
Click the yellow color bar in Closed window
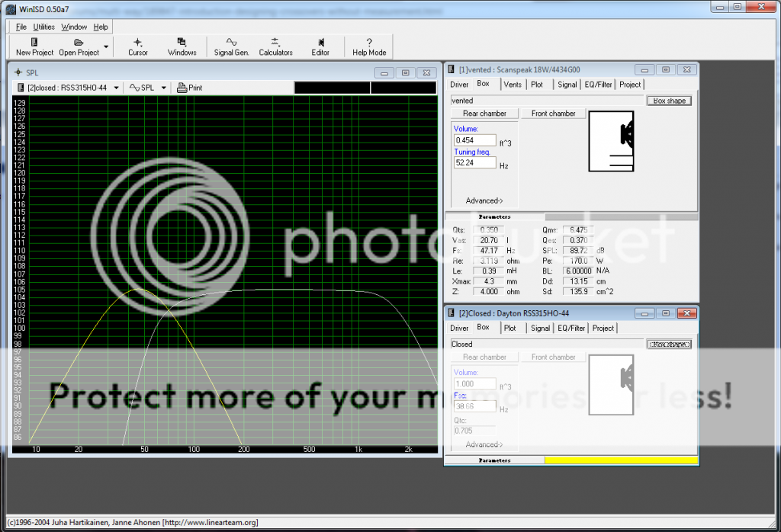[621, 460]
